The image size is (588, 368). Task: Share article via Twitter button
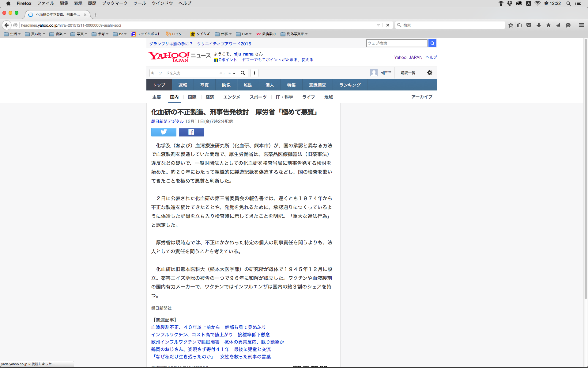point(164,132)
